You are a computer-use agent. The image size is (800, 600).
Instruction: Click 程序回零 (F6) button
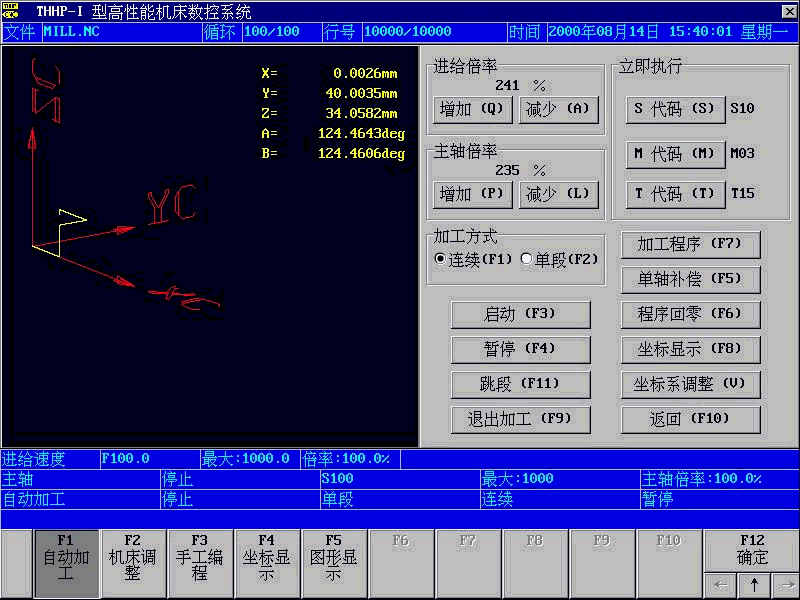click(691, 314)
